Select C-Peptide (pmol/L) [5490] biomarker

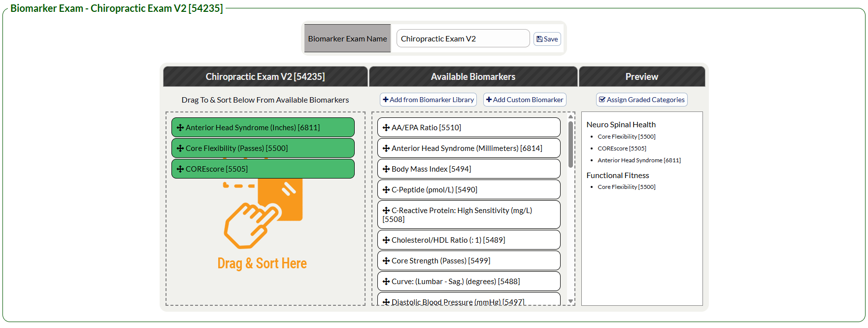[x=469, y=189]
